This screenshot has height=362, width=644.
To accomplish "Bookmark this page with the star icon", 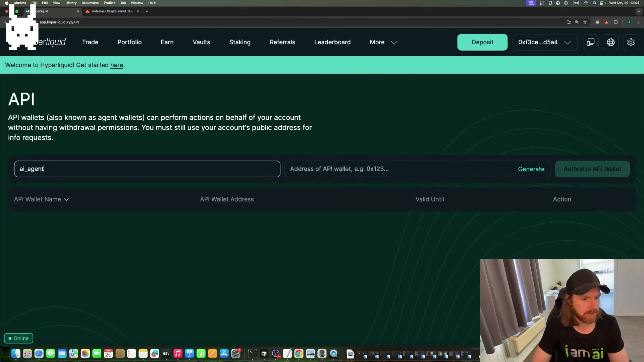I will click(585, 22).
